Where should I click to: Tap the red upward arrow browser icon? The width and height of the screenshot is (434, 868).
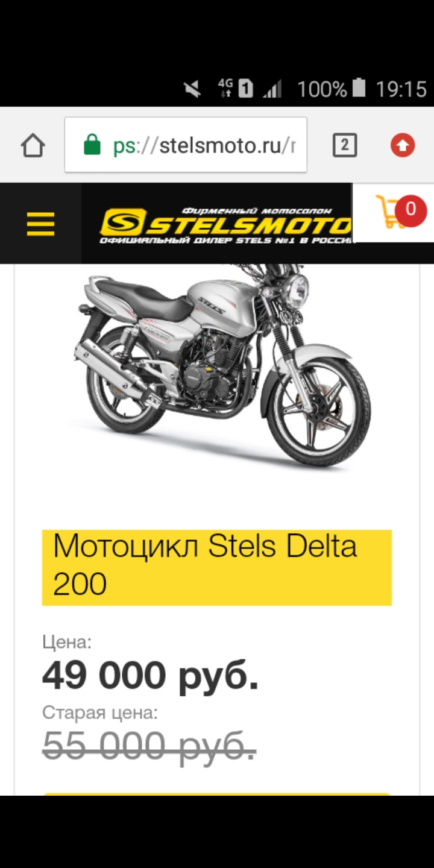pyautogui.click(x=403, y=145)
